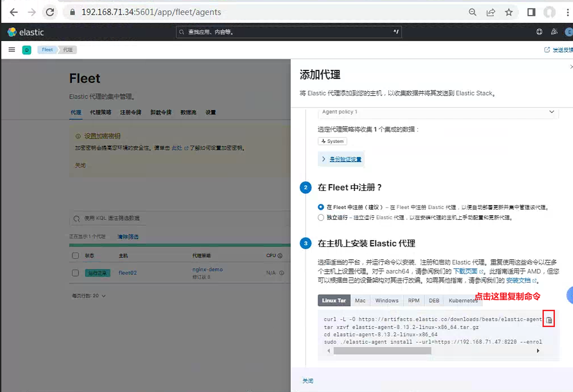
Task: Click the KQL filter search field
Action: 180,218
